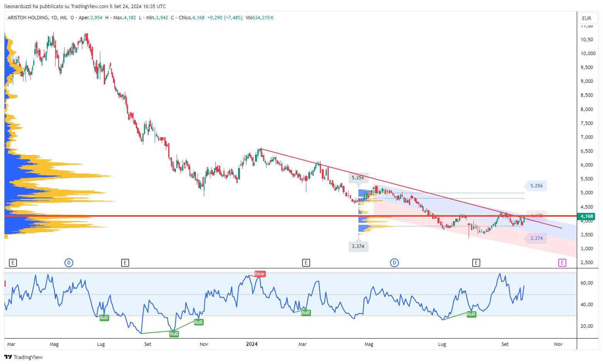Click the pink upcoming earnings E marker

(562, 263)
